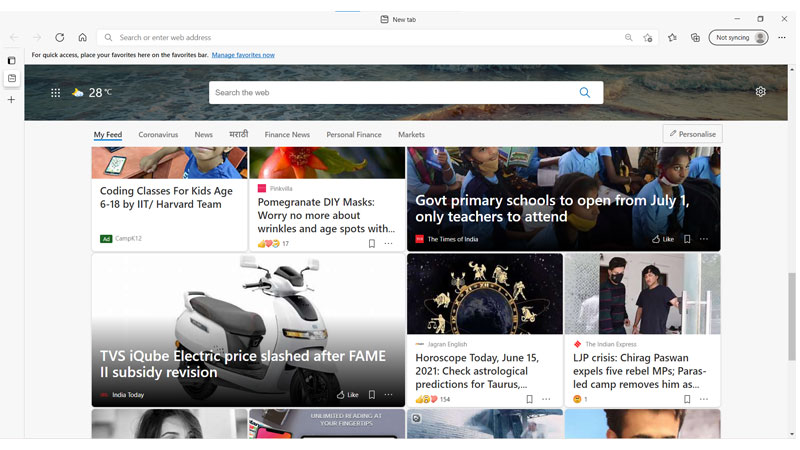
Task: Like the TVS iQube story
Action: coord(347,394)
